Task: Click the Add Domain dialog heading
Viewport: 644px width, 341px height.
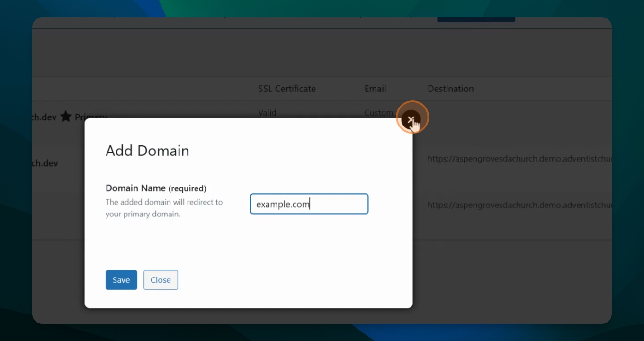Action: pyautogui.click(x=147, y=151)
